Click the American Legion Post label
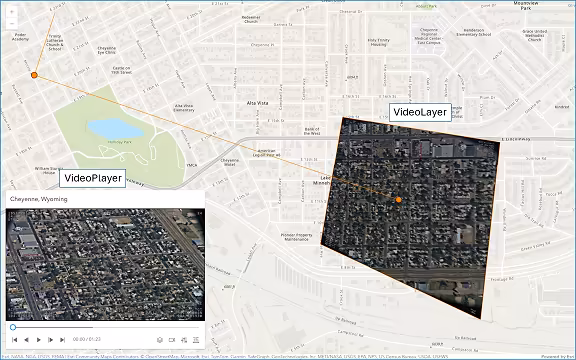The height and width of the screenshot is (360, 576). 266,153
